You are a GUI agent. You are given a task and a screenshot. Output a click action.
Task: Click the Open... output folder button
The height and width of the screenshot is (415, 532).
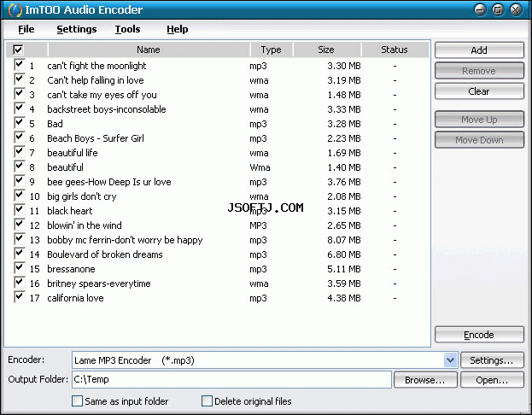(x=492, y=380)
